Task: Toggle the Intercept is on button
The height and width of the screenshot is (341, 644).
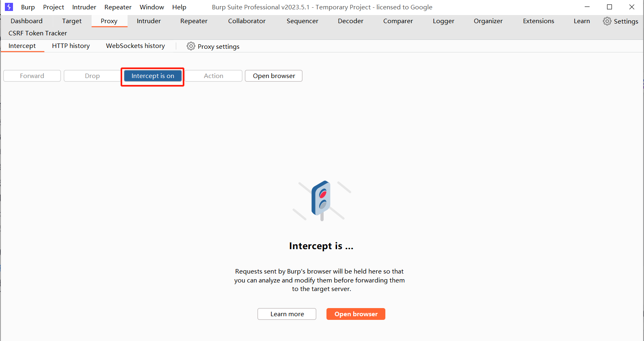Action: pyautogui.click(x=153, y=76)
